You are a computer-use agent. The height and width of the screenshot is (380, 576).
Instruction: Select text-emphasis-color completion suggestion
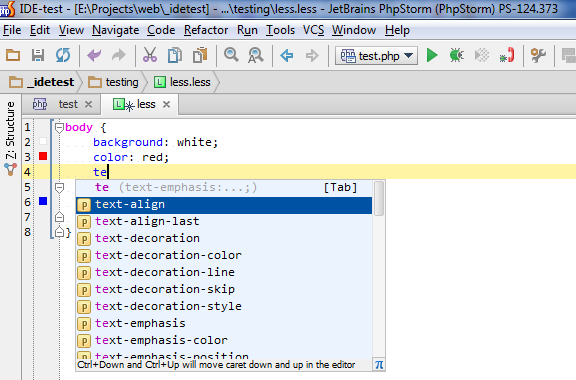click(x=224, y=340)
